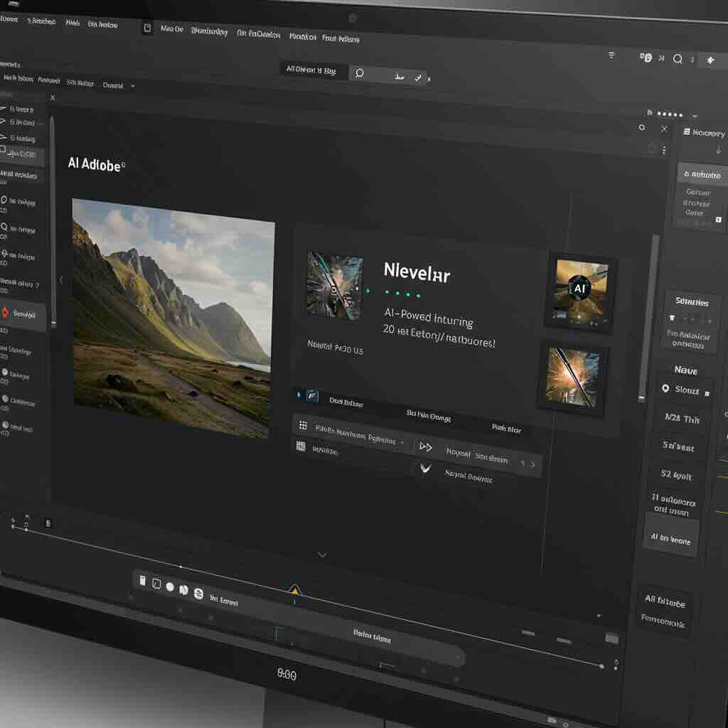Viewport: 728px width, 728px height.
Task: Click the right arrow at the end of Noyıal Sbo doom row
Action: [x=532, y=464]
